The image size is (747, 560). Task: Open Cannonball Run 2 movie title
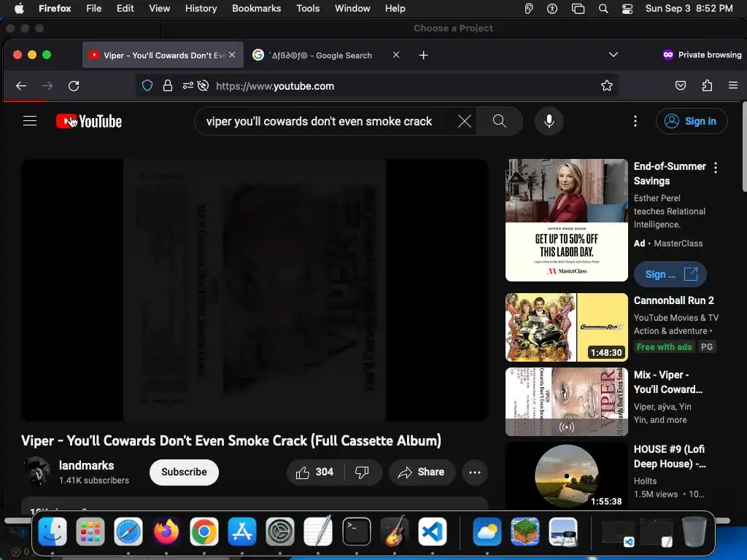(x=673, y=300)
